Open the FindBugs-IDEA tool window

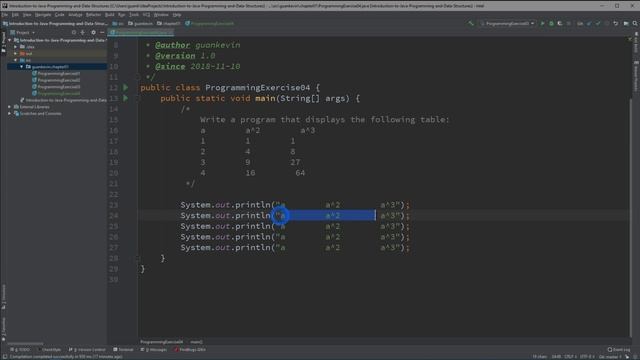190,350
